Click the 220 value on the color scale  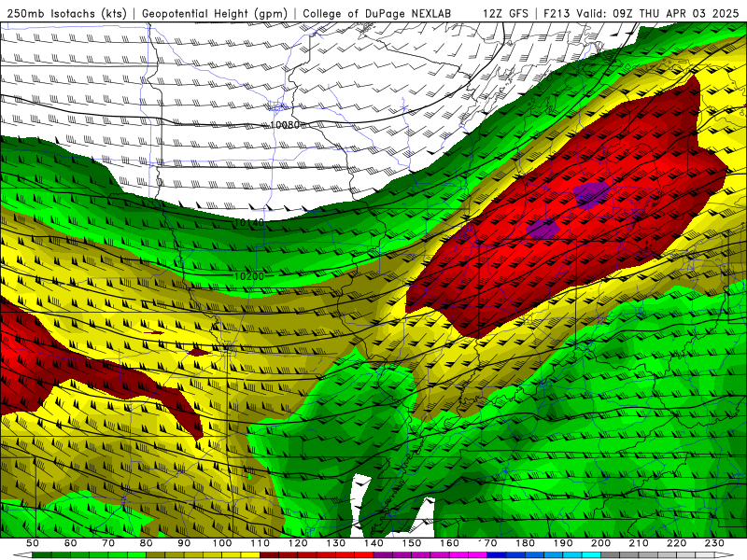[x=676, y=543]
